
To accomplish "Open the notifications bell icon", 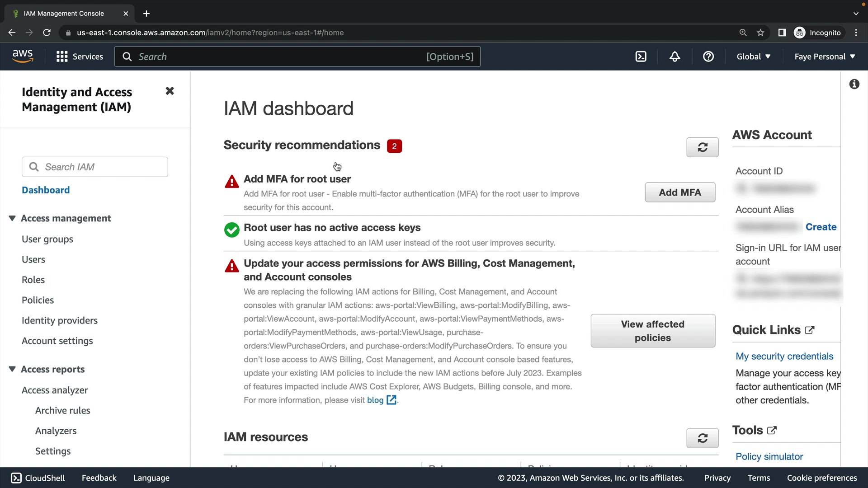I will click(675, 56).
